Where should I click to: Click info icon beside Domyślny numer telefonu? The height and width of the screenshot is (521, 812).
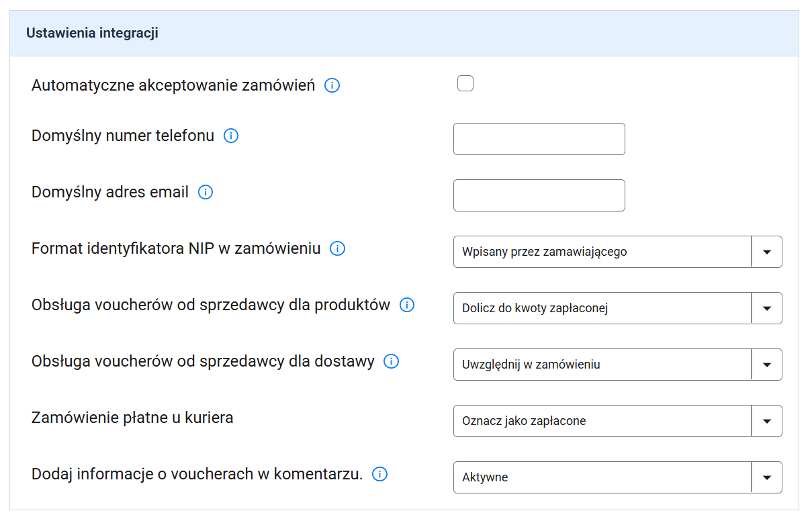231,136
